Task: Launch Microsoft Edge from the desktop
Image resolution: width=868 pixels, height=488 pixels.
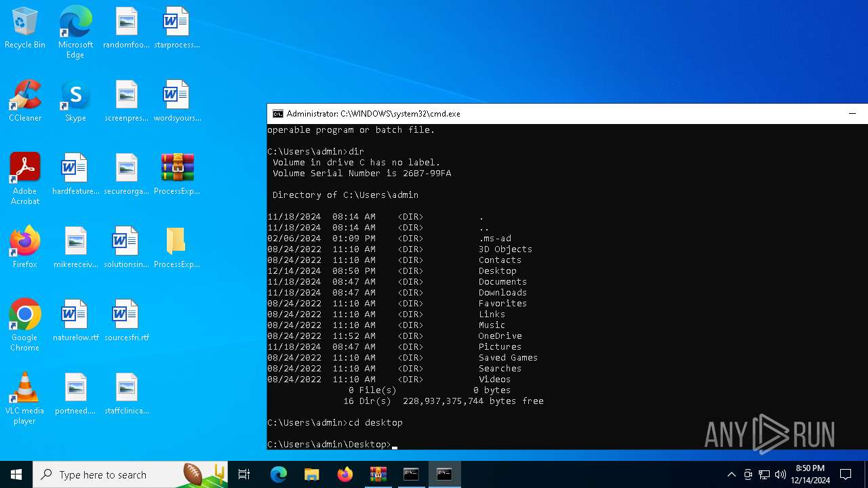Action: point(75,33)
